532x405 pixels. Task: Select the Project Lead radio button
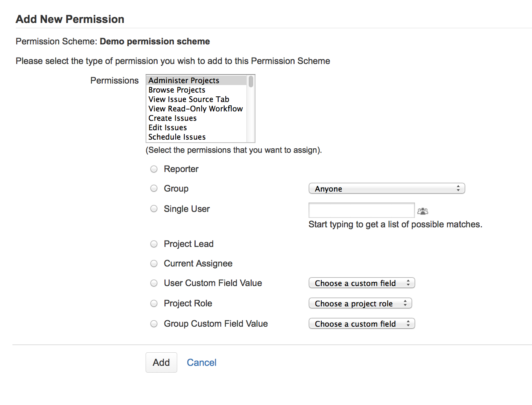154,244
